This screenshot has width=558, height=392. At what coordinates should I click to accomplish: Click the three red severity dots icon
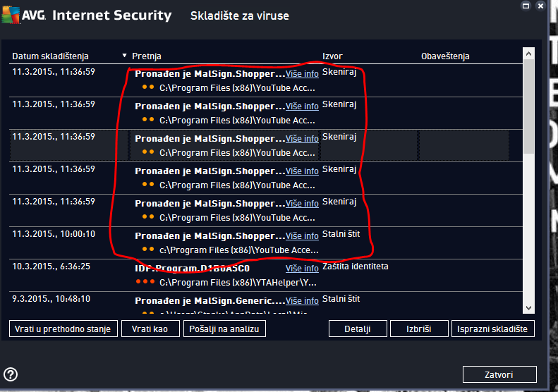tap(145, 282)
